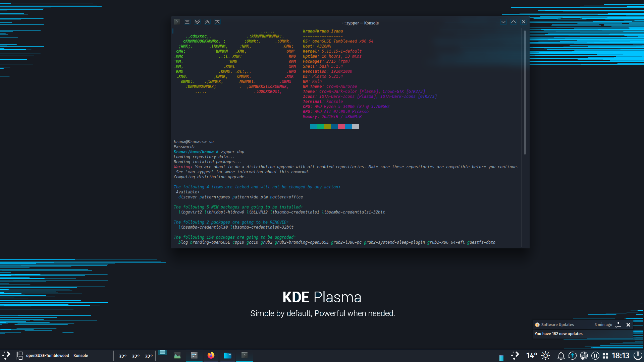Click the 'Warning:' text in terminal
644x362 pixels.
[x=183, y=167]
